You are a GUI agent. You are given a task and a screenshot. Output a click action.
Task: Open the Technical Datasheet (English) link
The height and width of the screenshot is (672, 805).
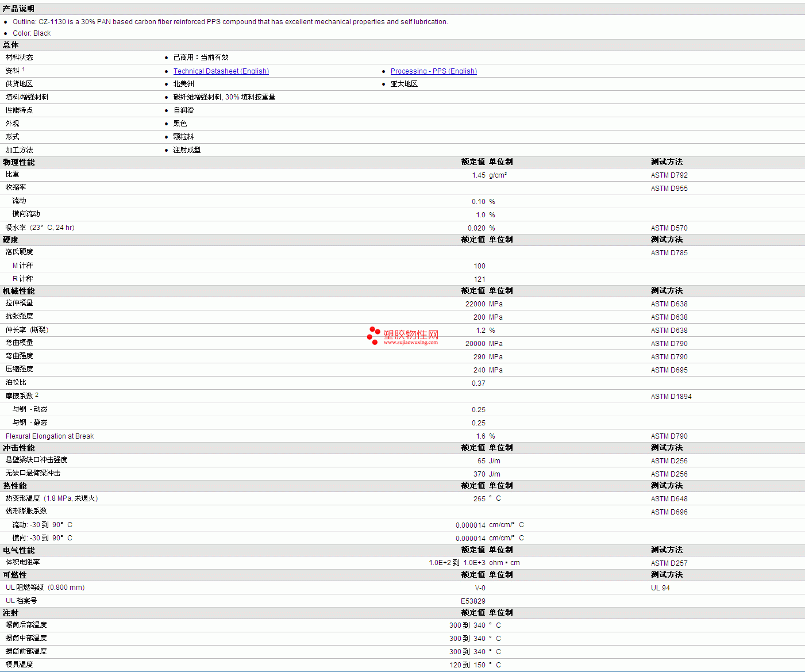(221, 71)
